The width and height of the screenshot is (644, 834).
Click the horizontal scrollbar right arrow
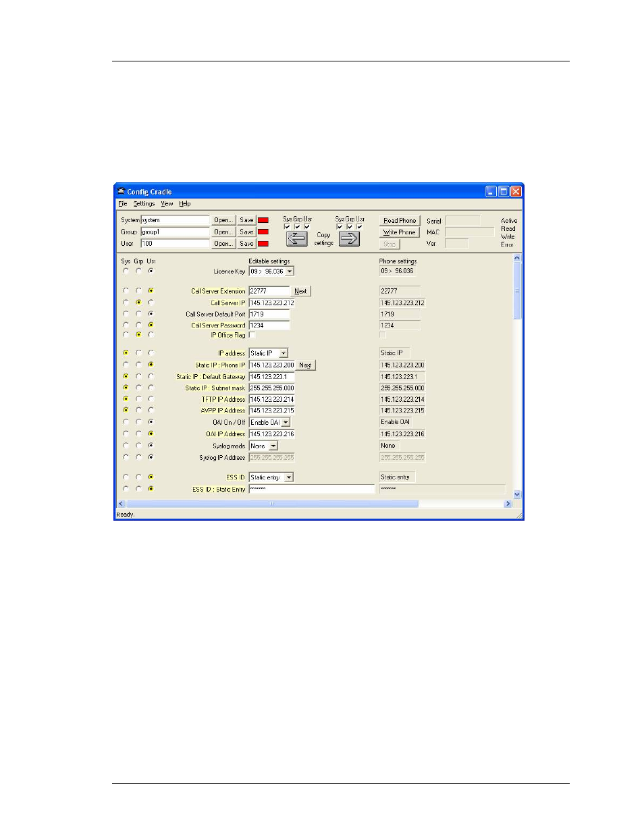(x=508, y=504)
